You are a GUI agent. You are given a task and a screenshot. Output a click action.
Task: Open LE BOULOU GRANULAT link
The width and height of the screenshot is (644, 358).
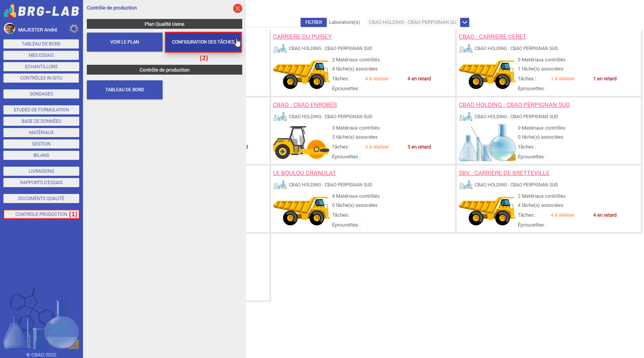point(304,173)
